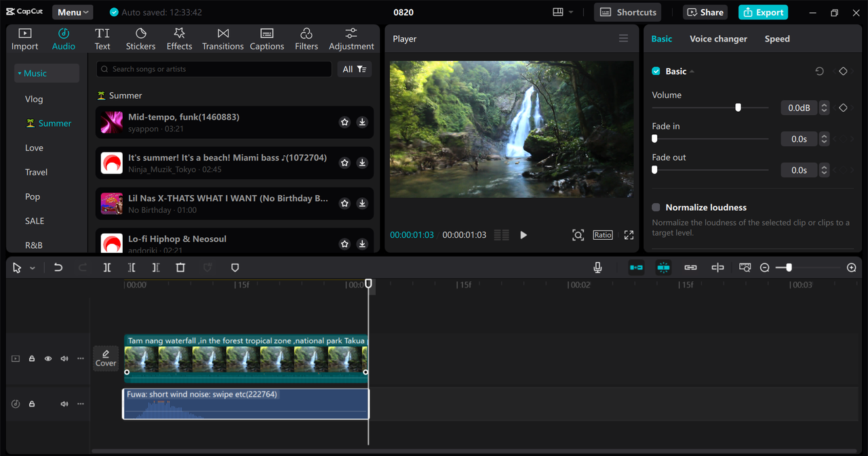This screenshot has width=868, height=456.
Task: Click the Export button
Action: 763,12
